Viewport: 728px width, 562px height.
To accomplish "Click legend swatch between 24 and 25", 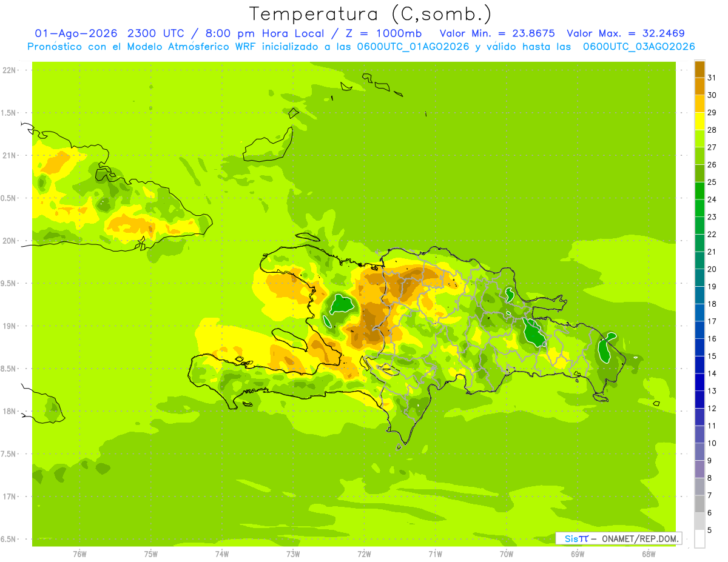I will 699,191.
